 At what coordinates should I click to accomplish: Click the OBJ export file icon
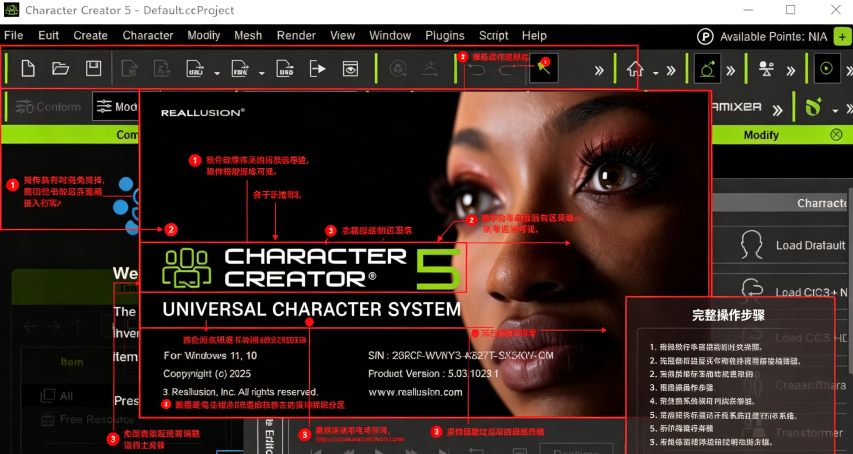(x=195, y=69)
